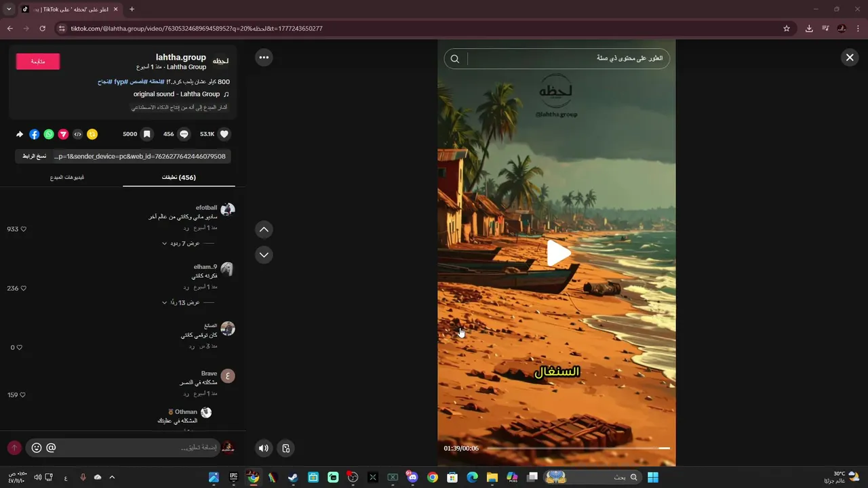Open File Explorer from the taskbar

point(492,477)
